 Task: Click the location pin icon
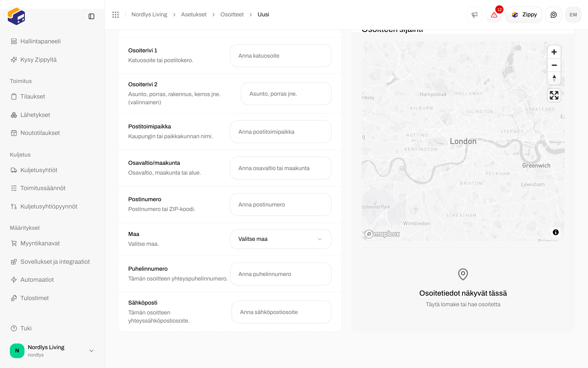click(463, 274)
